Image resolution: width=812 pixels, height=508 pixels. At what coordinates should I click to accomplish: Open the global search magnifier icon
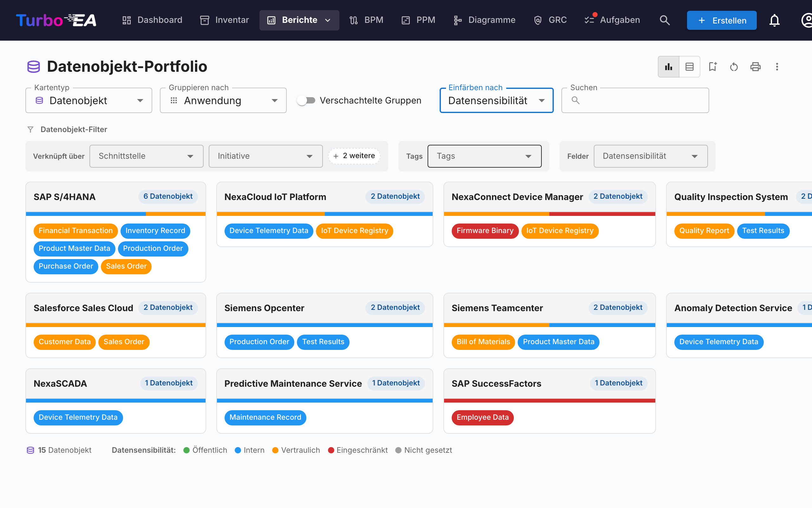click(x=665, y=20)
